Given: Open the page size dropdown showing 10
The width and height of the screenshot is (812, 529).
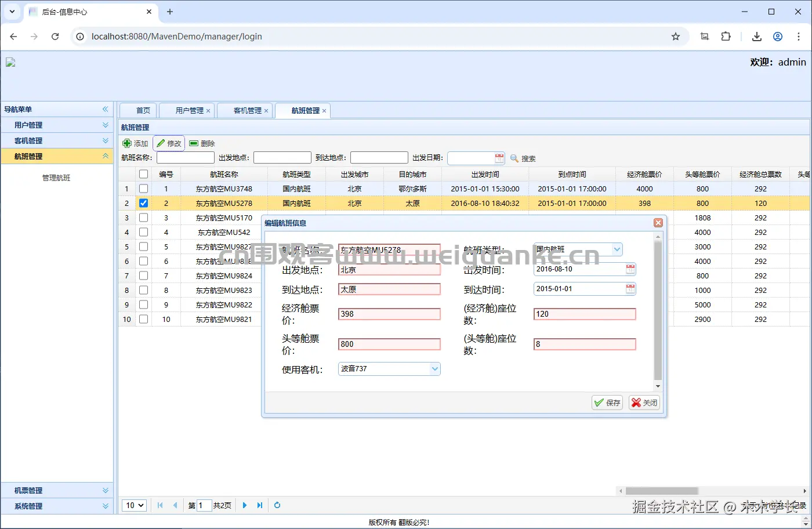Looking at the screenshot, I should (134, 505).
